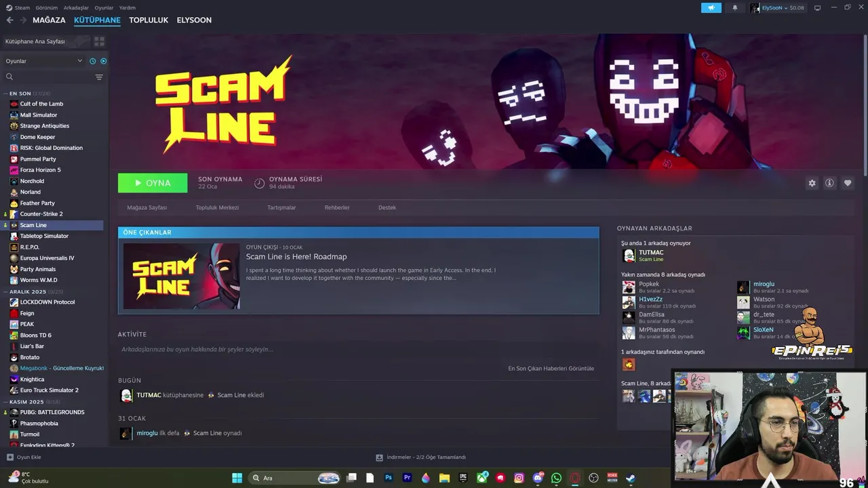868x488 pixels.
Task: Collapse the EN SON section
Action: pyautogui.click(x=30, y=94)
